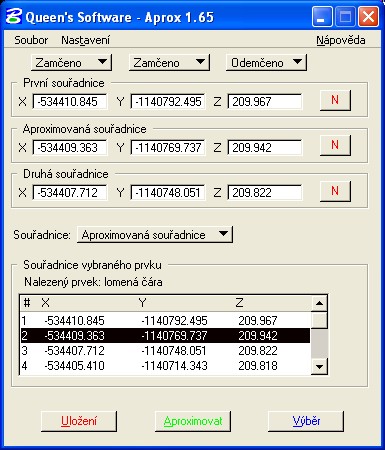Viewport: 385px width, 450px height.
Task: Select row 3 in the coordinate list
Action: coord(165,351)
